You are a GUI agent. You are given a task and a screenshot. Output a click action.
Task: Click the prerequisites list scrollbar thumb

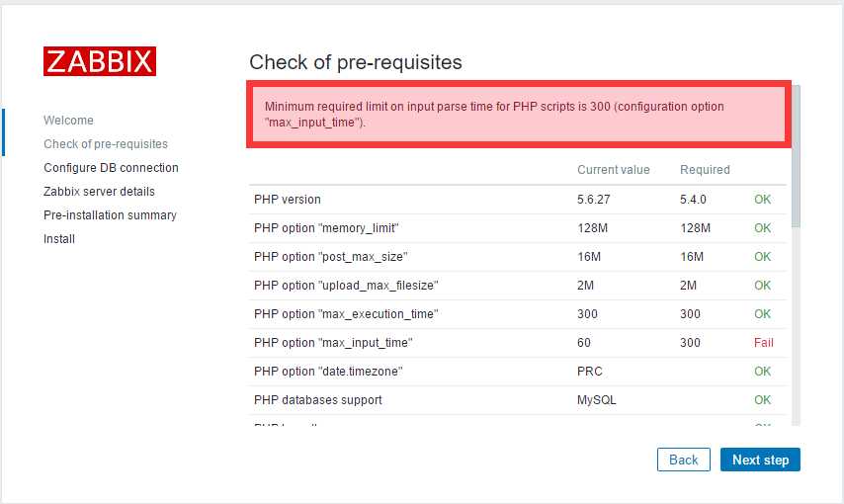tap(797, 156)
